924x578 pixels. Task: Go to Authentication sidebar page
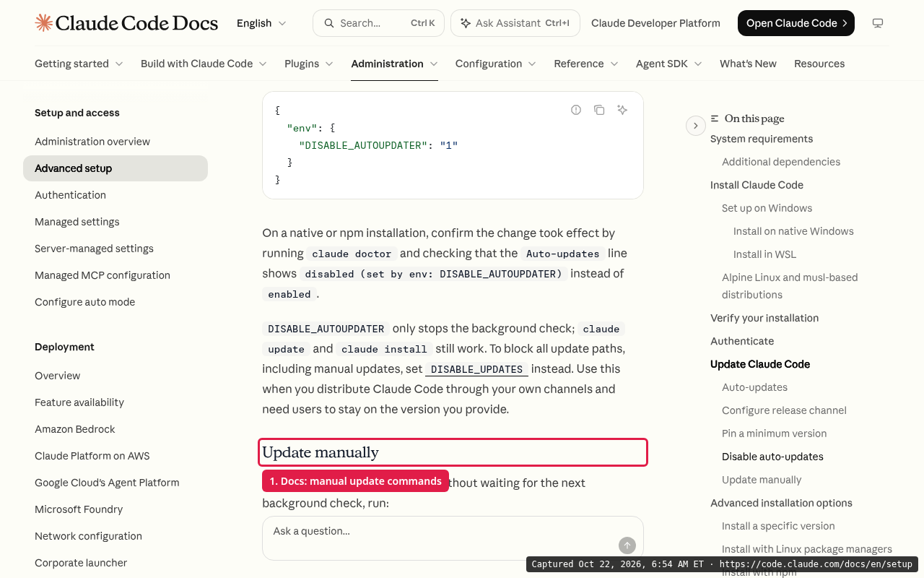pyautogui.click(x=70, y=195)
